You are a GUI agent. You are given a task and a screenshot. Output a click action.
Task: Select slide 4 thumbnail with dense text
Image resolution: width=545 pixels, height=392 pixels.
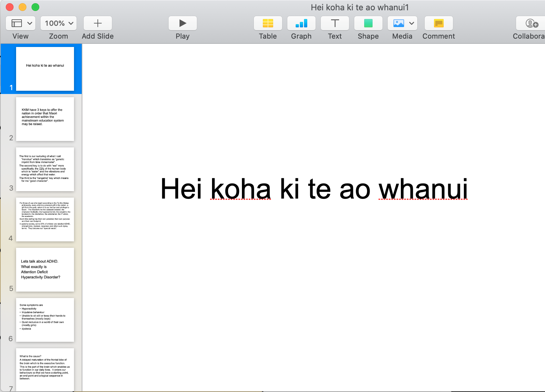coord(45,219)
